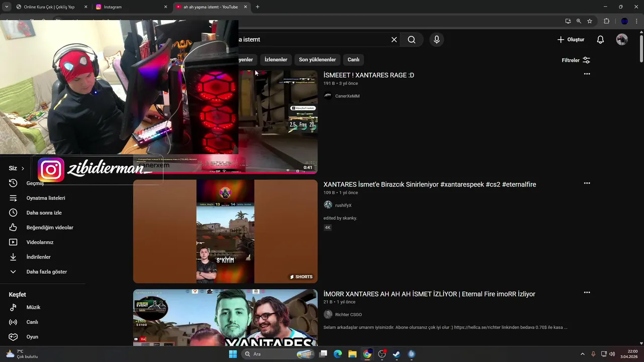
Task: Open the volume icon in system tray
Action: tap(612, 354)
